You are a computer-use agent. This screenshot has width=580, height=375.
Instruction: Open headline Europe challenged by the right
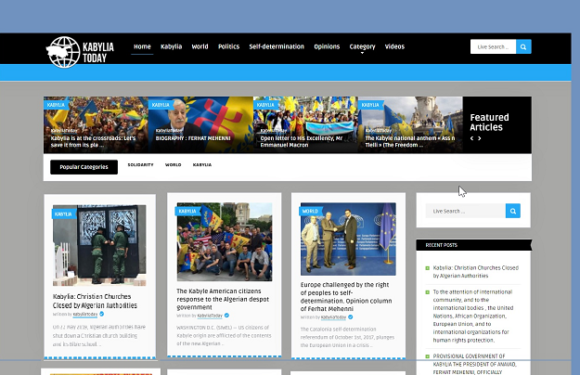click(x=346, y=297)
